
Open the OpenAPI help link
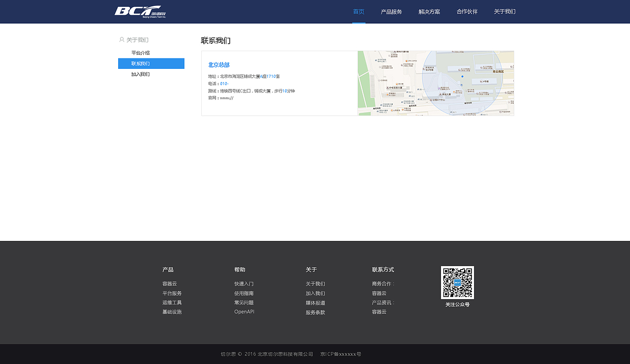[244, 311]
